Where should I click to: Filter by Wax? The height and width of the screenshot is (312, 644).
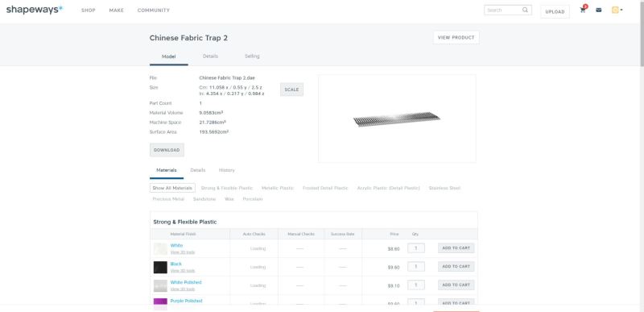(x=229, y=199)
